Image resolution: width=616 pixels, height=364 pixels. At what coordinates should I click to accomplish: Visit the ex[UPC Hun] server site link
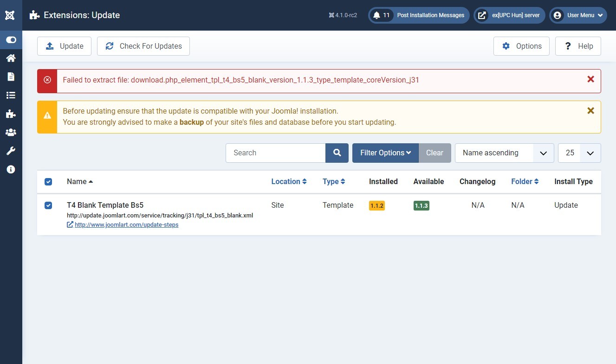point(509,15)
